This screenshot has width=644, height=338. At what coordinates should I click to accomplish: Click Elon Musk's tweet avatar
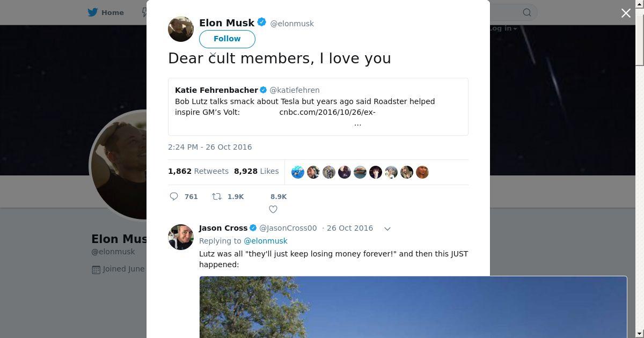(x=181, y=28)
